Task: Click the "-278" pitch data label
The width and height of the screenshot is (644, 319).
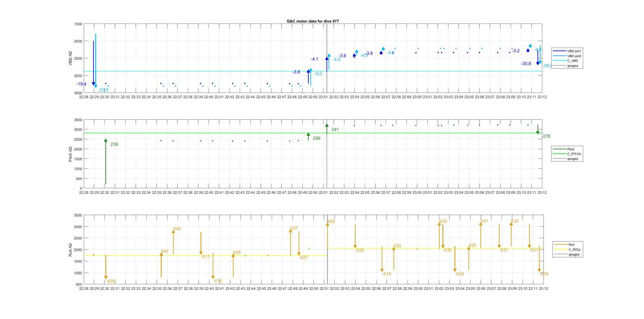Action: 546,136
